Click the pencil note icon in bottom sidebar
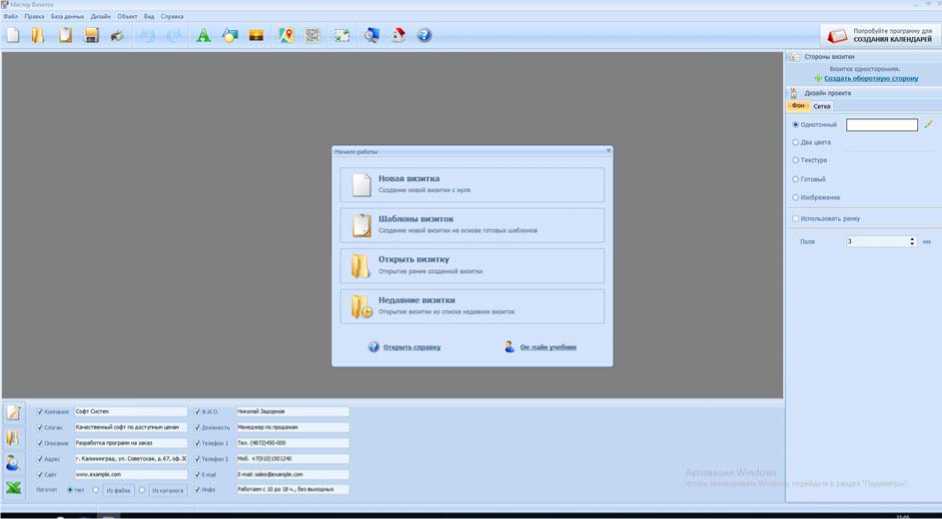 (13, 412)
